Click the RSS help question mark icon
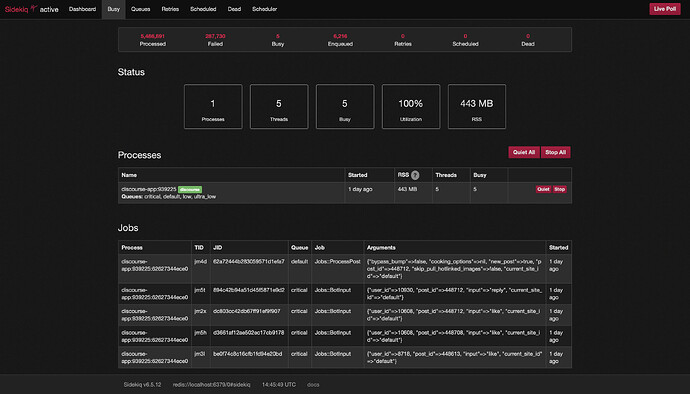 [415, 175]
